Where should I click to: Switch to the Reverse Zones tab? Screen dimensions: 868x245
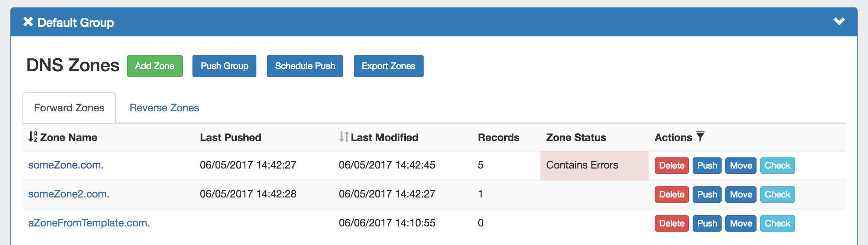(164, 108)
